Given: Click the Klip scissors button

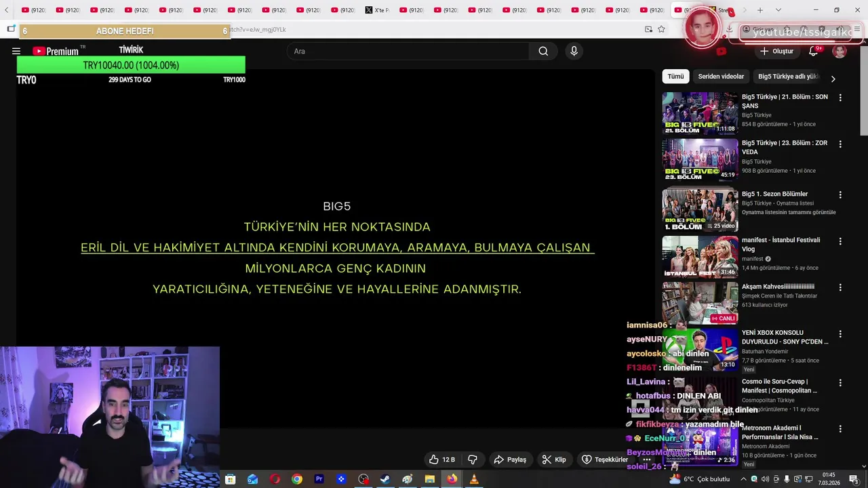Looking at the screenshot, I should (554, 460).
